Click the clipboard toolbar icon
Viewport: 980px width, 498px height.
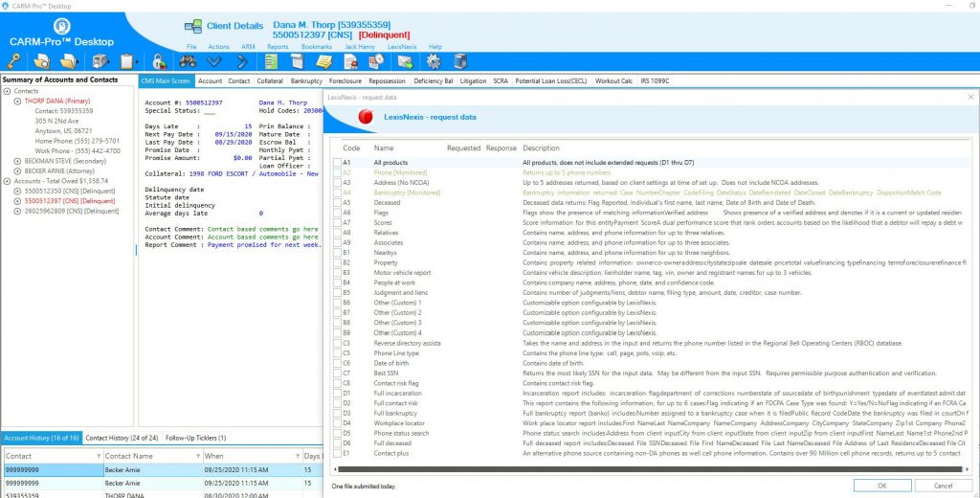tap(127, 61)
